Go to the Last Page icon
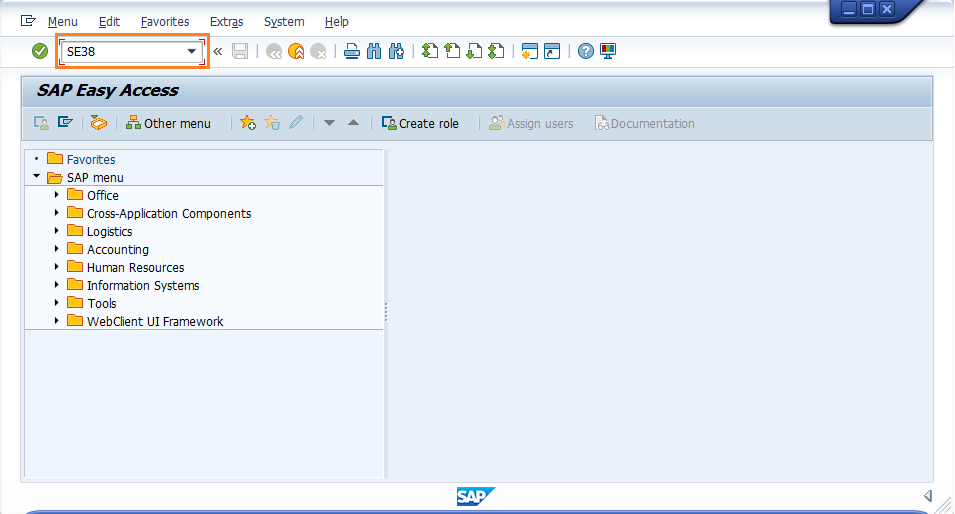 496,51
